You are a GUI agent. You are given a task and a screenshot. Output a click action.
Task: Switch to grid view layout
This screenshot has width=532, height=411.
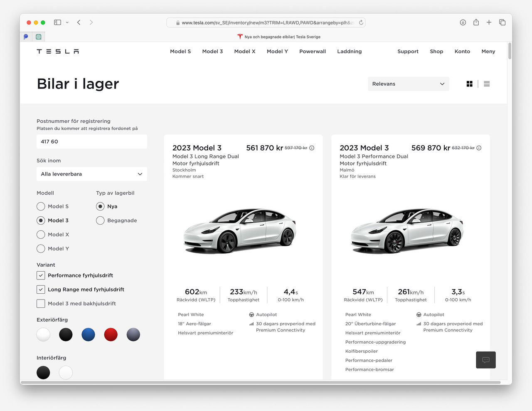pyautogui.click(x=469, y=84)
